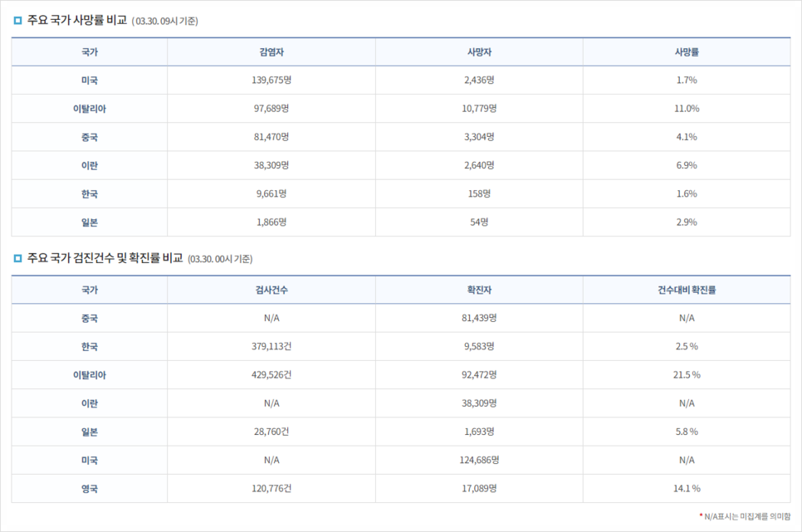The image size is (802, 532).
Task: Click the 1.7% mortality rate cell
Action: [687, 81]
